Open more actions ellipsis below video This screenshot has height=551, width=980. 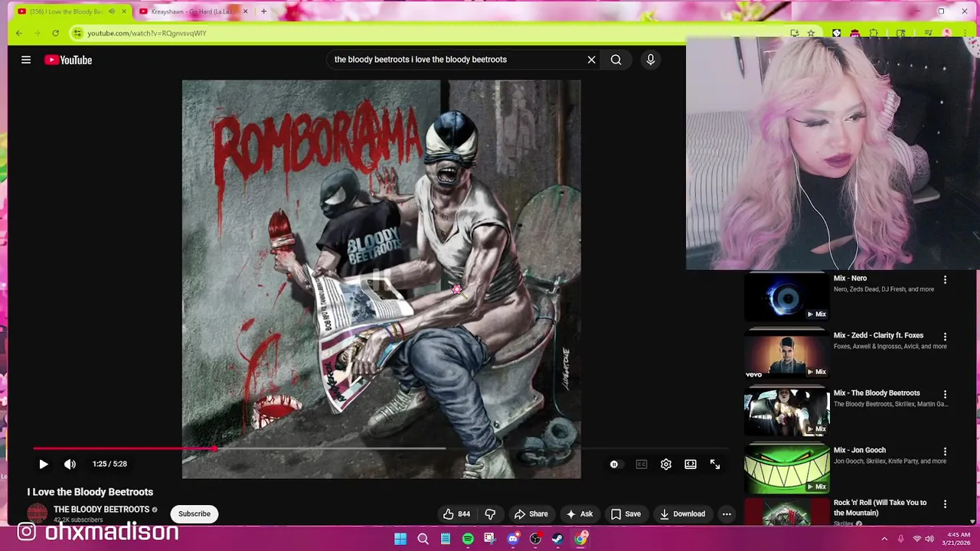[727, 514]
